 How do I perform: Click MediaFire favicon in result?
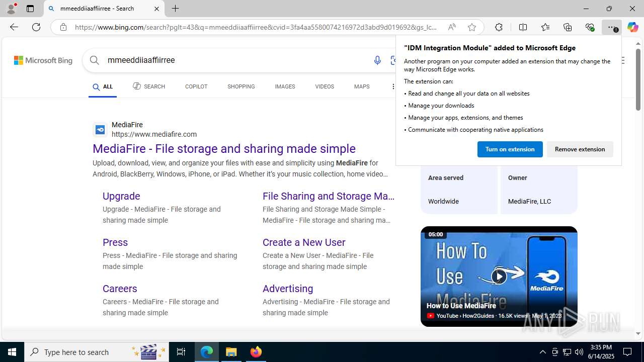tap(100, 130)
